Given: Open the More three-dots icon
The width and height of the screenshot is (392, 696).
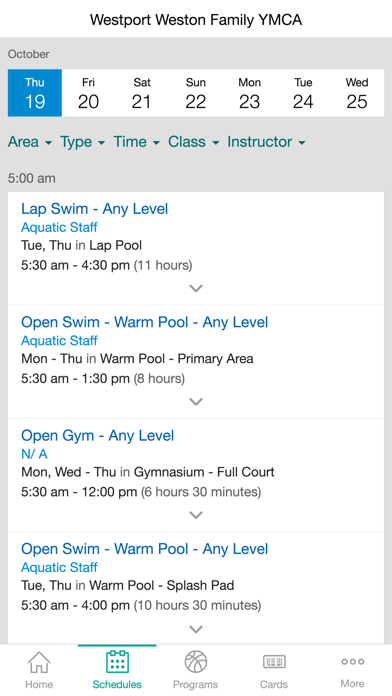Looking at the screenshot, I should 352,661.
